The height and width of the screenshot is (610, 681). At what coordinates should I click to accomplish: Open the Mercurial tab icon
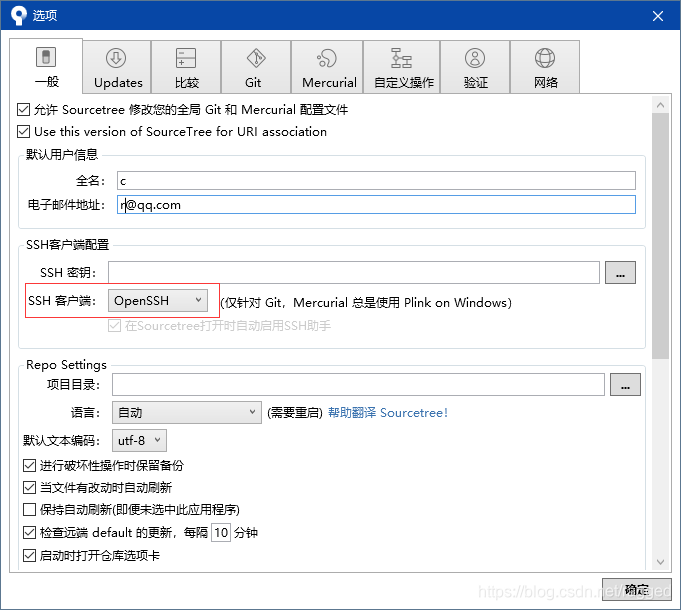tap(327, 58)
